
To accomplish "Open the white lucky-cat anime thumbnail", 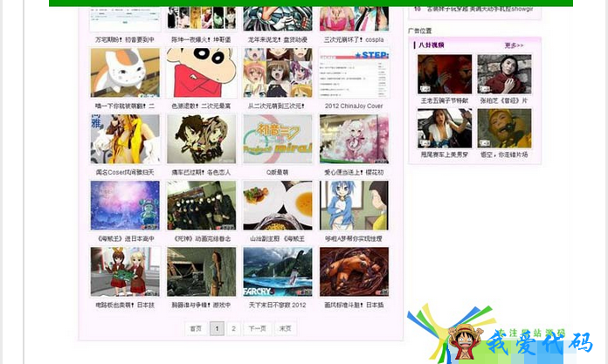I will [125, 72].
